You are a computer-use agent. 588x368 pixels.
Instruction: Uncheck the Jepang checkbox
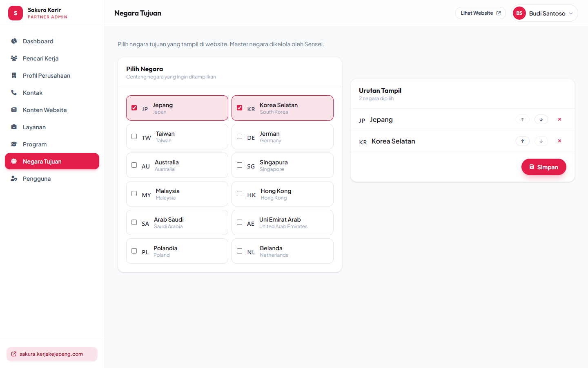pyautogui.click(x=134, y=108)
